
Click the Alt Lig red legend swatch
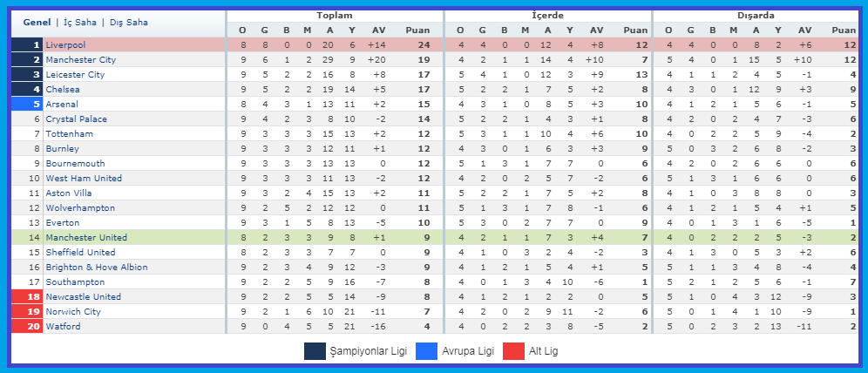(513, 351)
